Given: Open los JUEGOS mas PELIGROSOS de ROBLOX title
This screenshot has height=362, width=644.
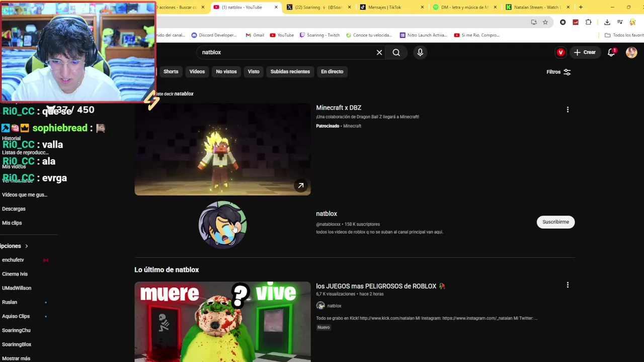Looking at the screenshot, I should coord(380,286).
